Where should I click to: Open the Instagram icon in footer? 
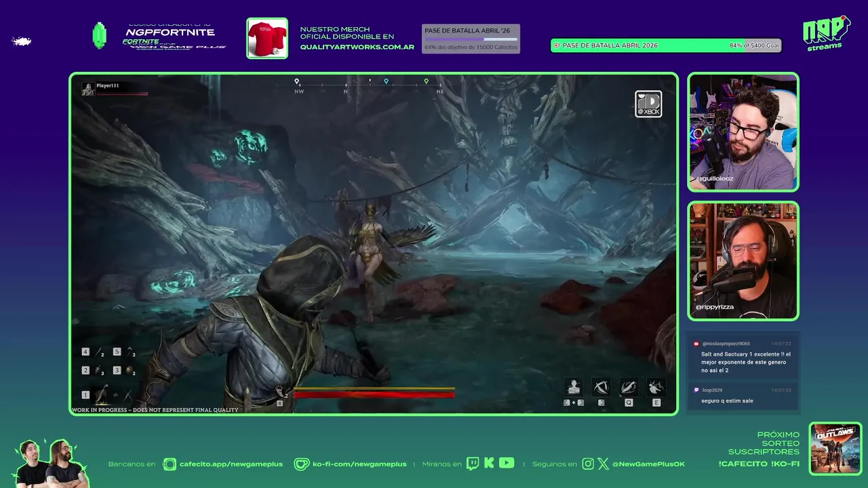[588, 464]
